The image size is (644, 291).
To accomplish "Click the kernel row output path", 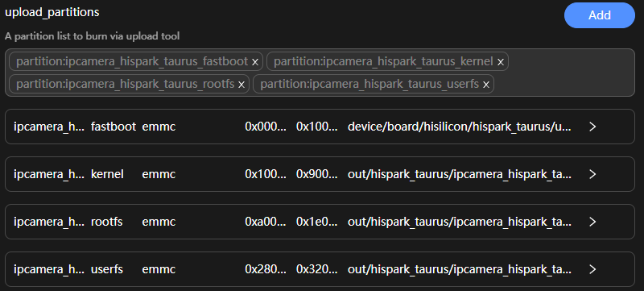I will pyautogui.click(x=460, y=174).
